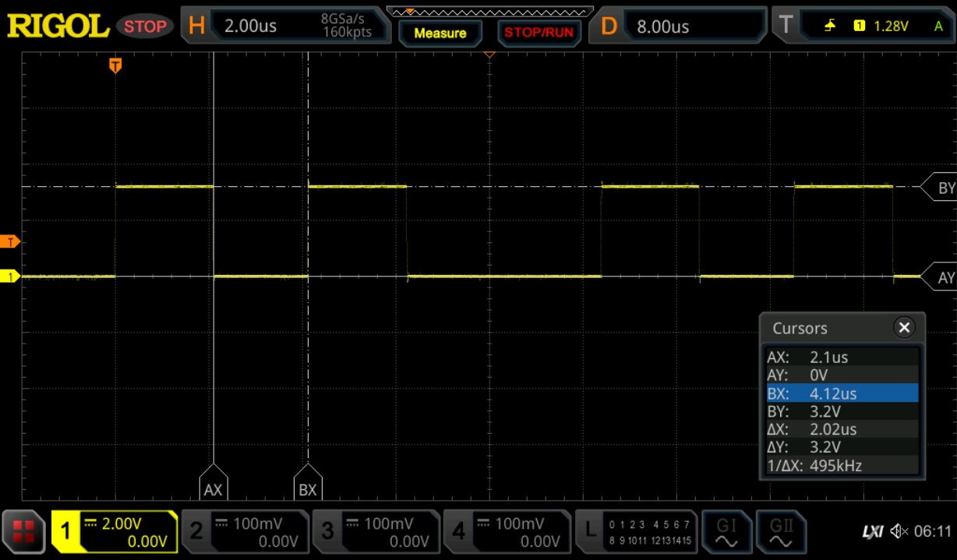Select the BY: 3.2V cursor row
Image resolution: width=957 pixels, height=560 pixels.
click(x=842, y=411)
